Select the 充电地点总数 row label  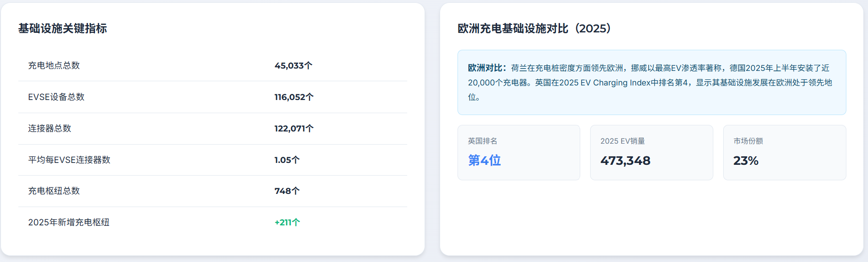54,66
